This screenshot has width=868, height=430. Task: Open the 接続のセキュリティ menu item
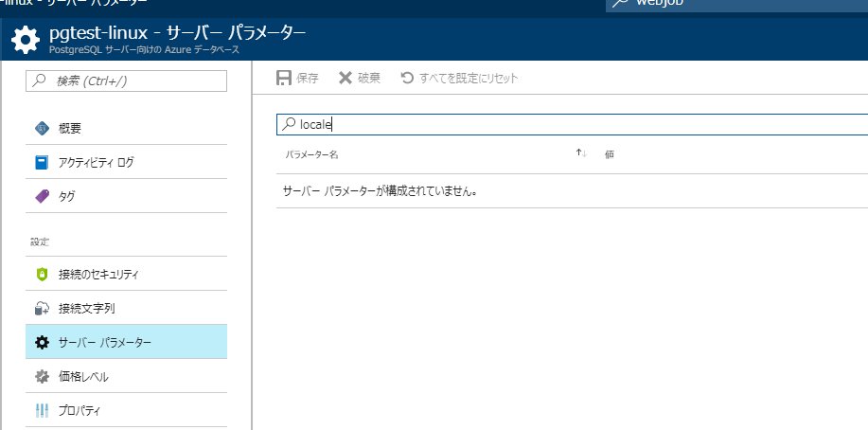click(x=98, y=274)
